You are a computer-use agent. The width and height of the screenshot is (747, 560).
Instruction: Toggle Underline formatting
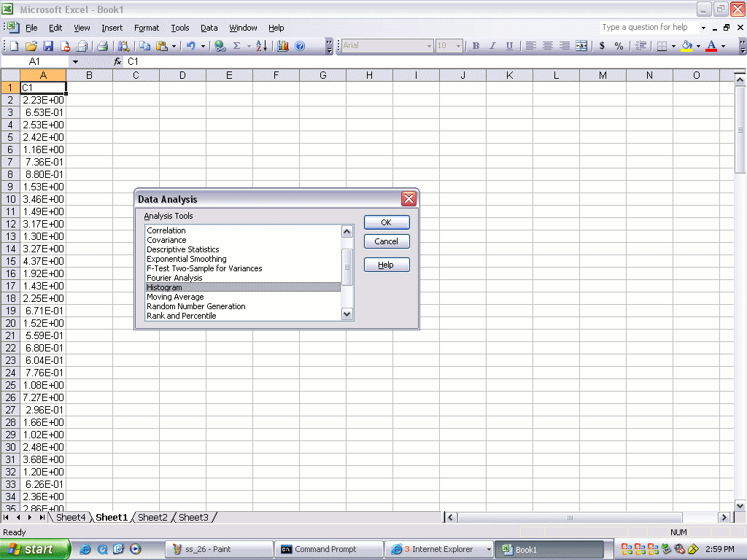point(509,46)
